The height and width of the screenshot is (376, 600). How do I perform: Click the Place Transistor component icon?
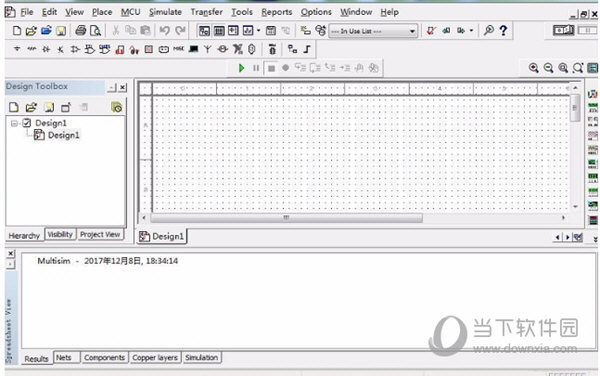pyautogui.click(x=60, y=49)
